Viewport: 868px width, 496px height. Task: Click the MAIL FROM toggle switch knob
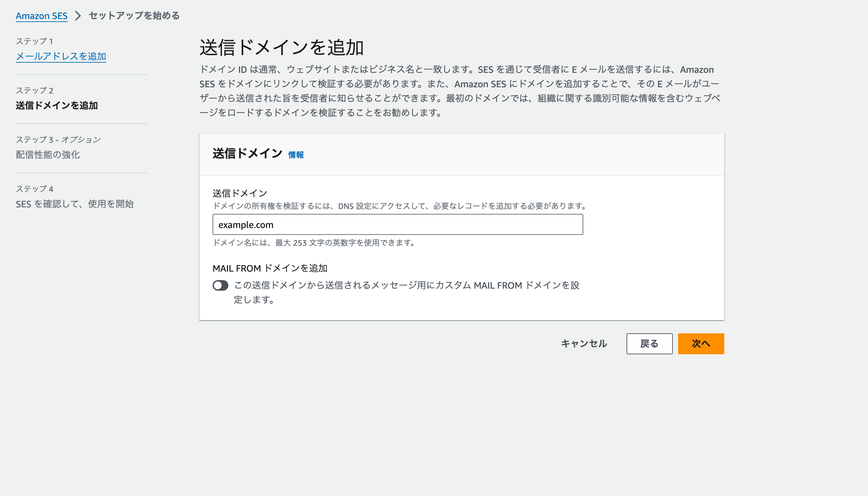pos(218,285)
